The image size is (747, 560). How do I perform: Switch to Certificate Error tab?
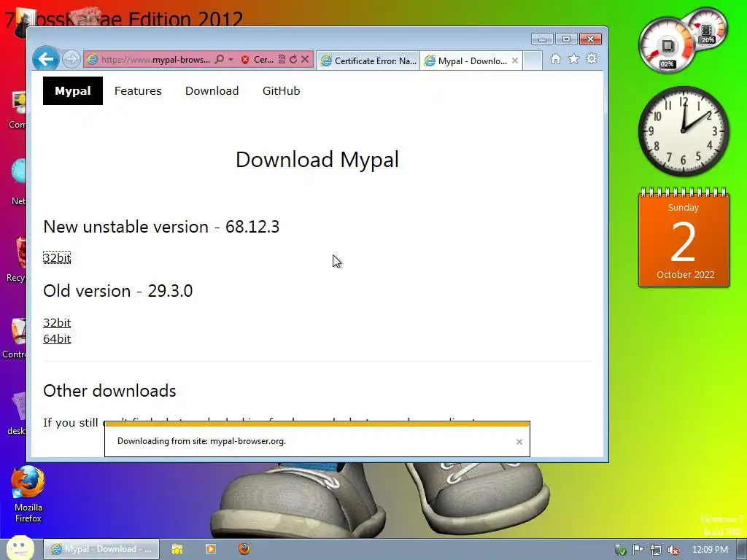click(x=368, y=61)
